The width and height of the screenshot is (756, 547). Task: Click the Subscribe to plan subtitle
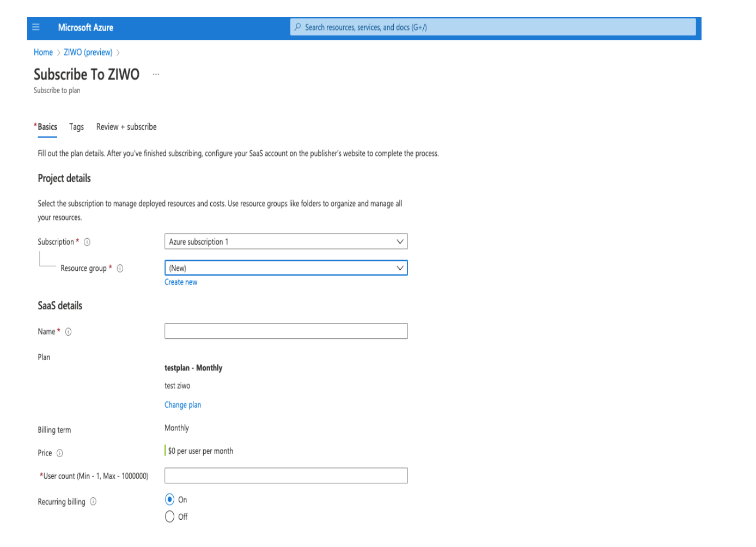[57, 90]
